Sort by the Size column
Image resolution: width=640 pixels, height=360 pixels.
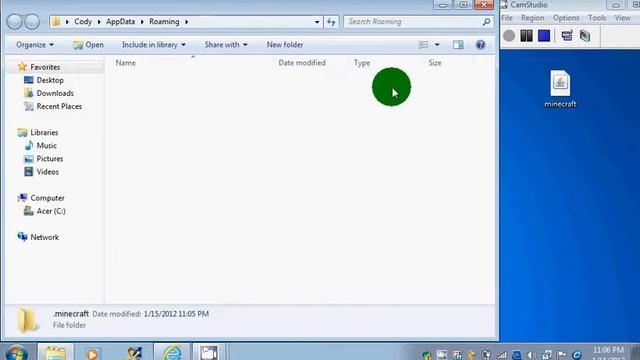(x=435, y=63)
